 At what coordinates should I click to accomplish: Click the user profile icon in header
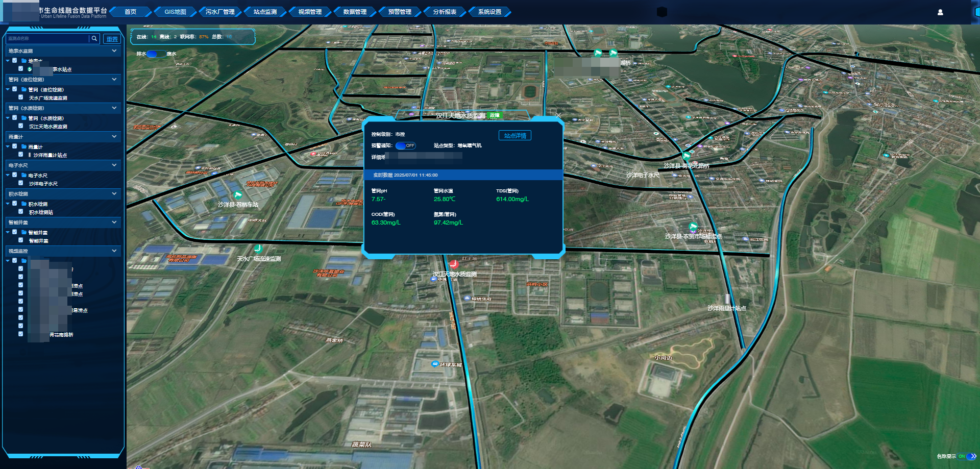[940, 12]
